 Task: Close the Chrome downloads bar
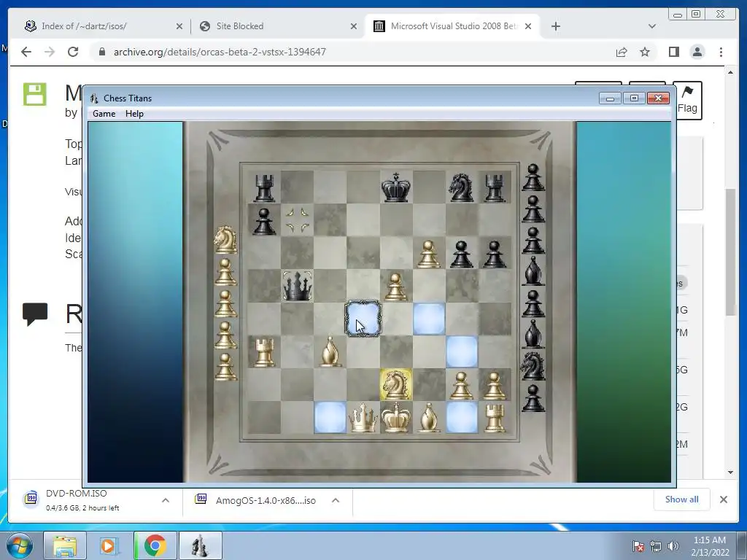coord(723,499)
